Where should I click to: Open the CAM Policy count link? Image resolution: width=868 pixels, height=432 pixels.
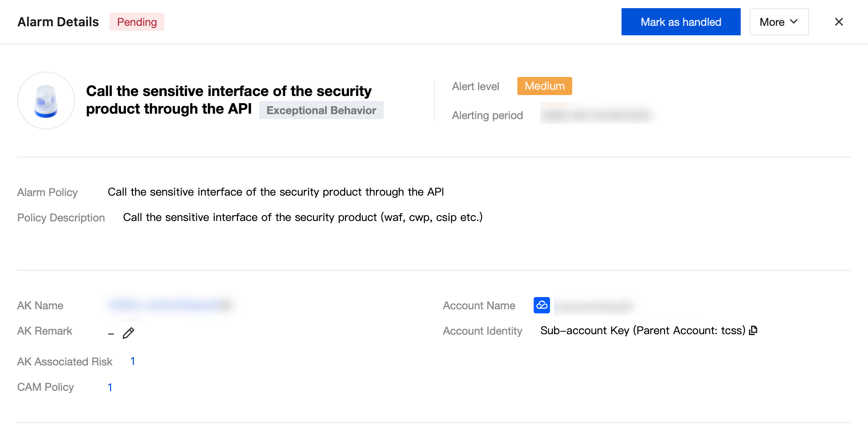coord(110,387)
